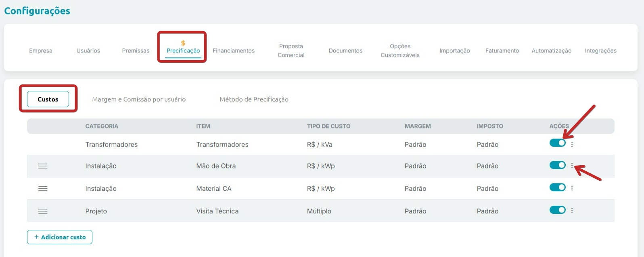Open the Integrações tab
This screenshot has height=257, width=644.
[600, 51]
